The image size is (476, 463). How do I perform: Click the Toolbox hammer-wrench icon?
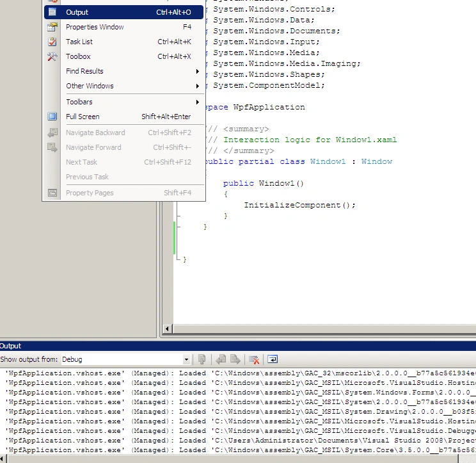[52, 56]
